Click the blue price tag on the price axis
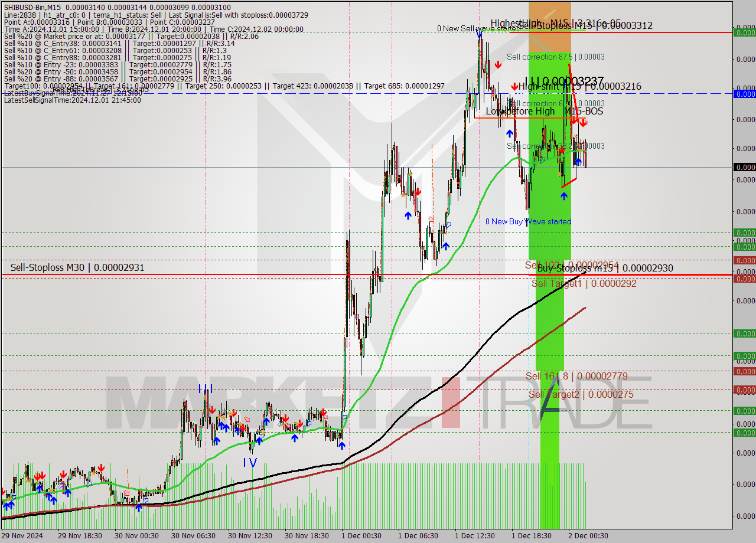The height and width of the screenshot is (543, 756). pos(744,94)
